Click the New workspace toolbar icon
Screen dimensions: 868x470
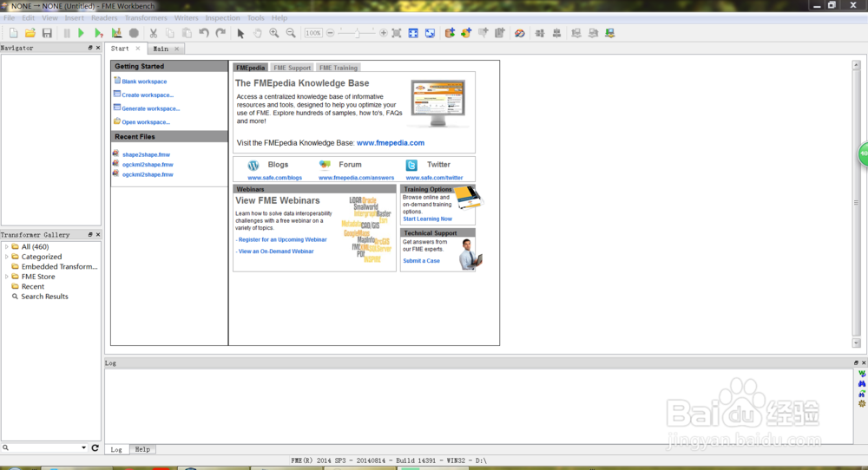[13, 33]
